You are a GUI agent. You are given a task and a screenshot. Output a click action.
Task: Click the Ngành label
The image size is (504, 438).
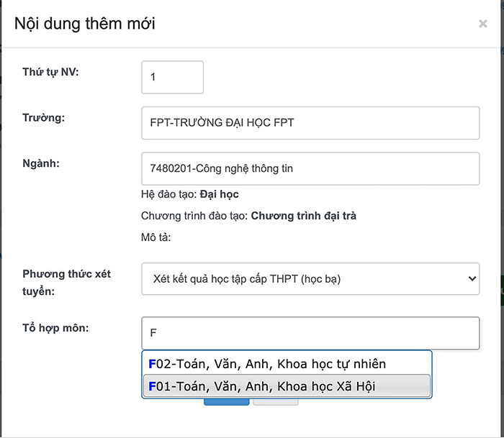[40, 163]
